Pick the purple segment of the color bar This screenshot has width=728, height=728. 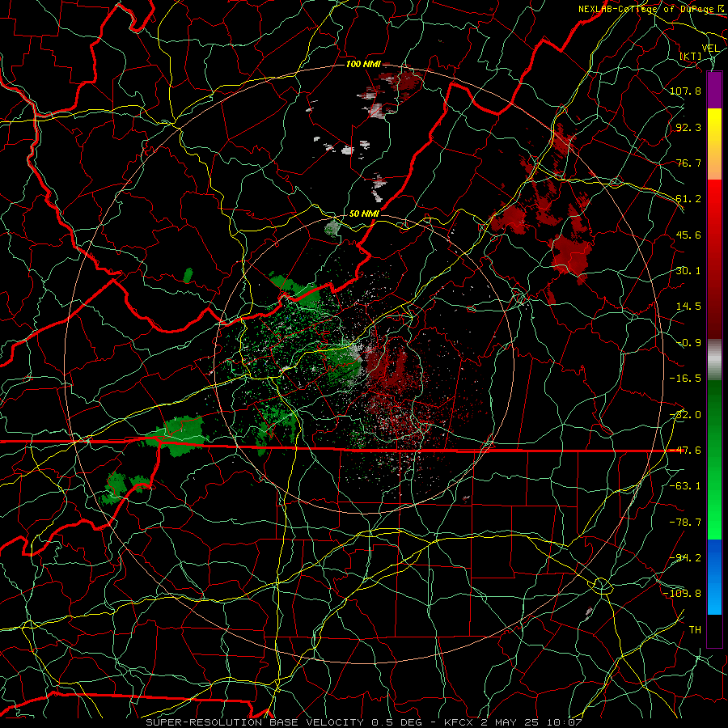(714, 90)
